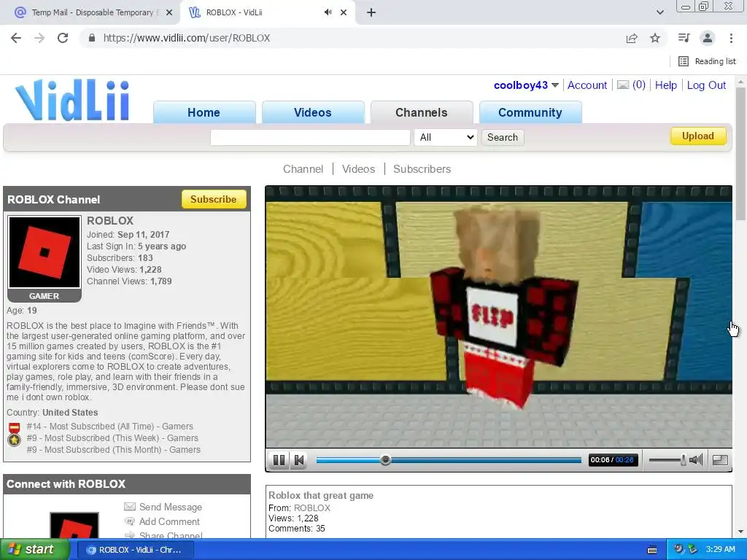Image resolution: width=747 pixels, height=560 pixels.
Task: Open the Home tab
Action: coord(204,112)
